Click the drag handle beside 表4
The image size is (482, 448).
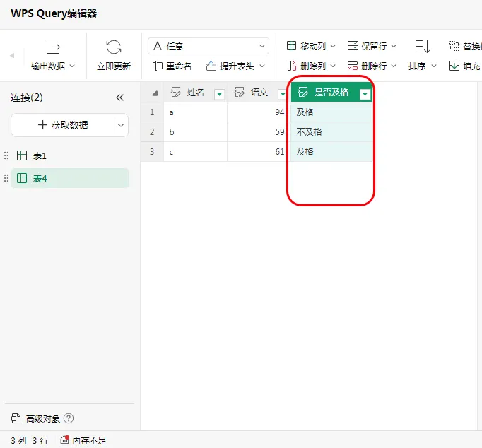(x=6, y=178)
